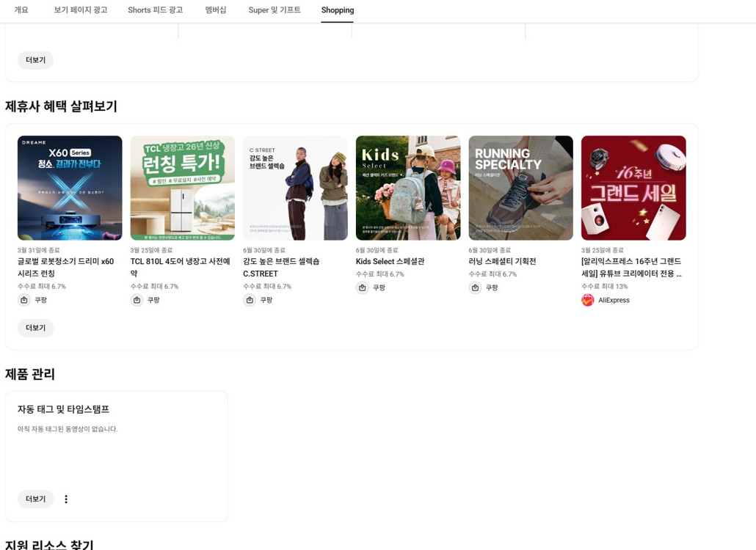
Task: Click Coupang bag icon under Kids Select 스페셜관
Action: coord(363,287)
